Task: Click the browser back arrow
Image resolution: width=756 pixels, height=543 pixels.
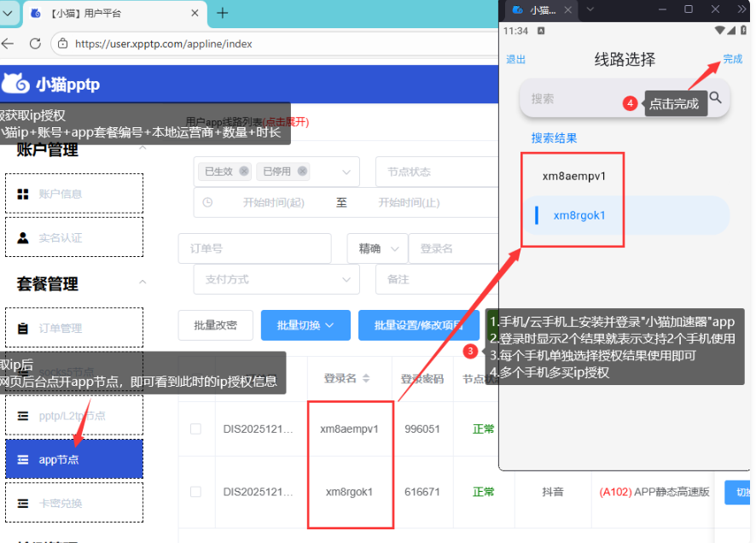Action: point(7,44)
